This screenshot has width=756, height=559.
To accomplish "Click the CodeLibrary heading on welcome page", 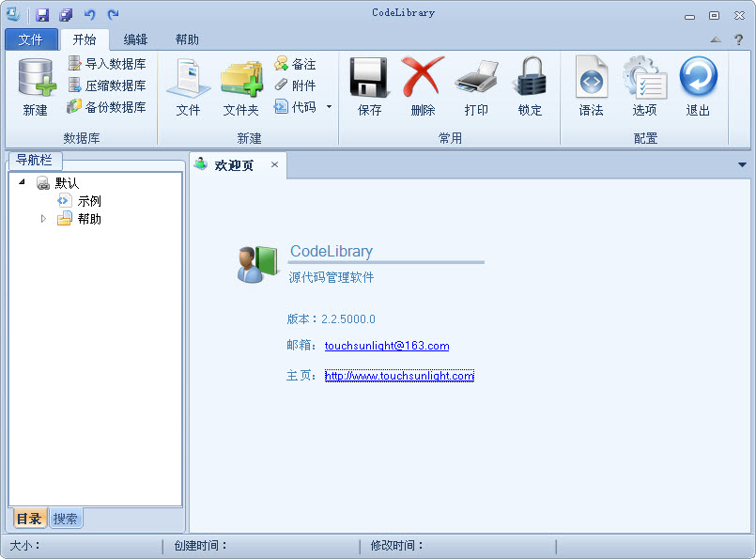I will [332, 251].
